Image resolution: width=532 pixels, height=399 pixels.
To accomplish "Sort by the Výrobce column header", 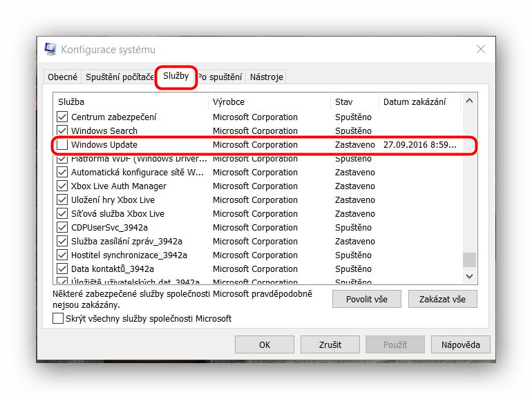I will coord(269,101).
